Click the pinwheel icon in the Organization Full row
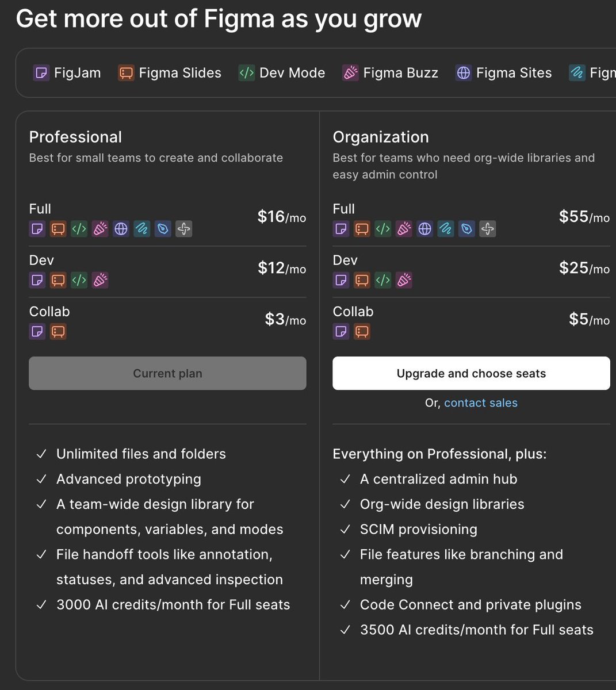 [x=487, y=229]
